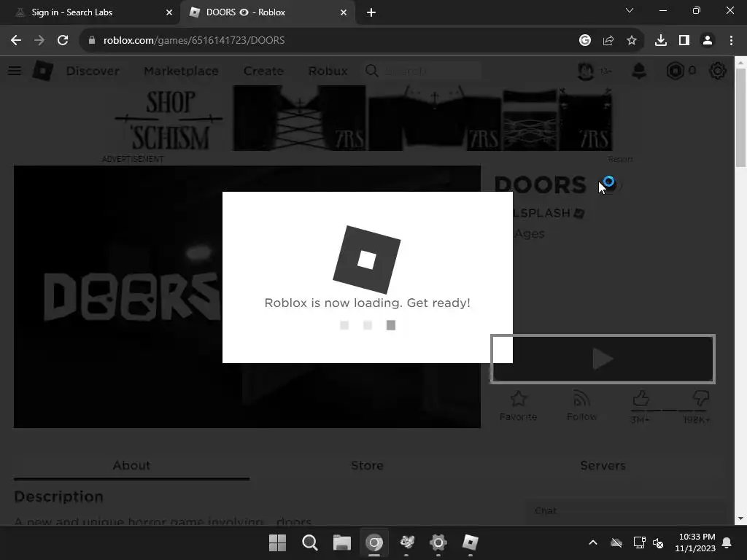The width and height of the screenshot is (747, 560).
Task: Open the Chat panel header
Action: (624, 511)
